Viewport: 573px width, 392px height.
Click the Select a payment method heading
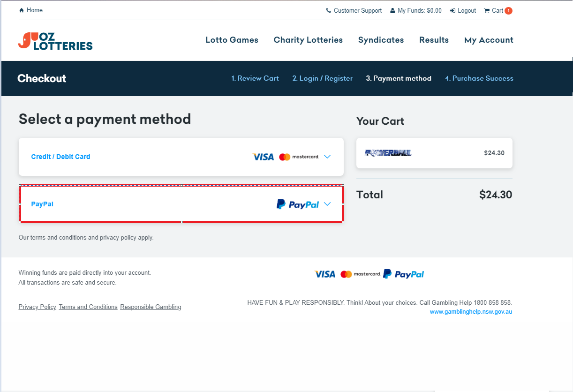(x=105, y=120)
